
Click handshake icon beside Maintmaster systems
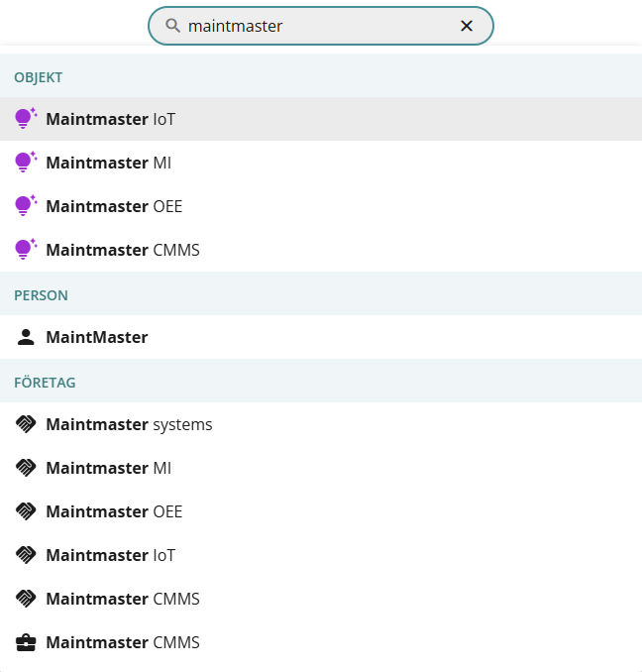tap(26, 424)
